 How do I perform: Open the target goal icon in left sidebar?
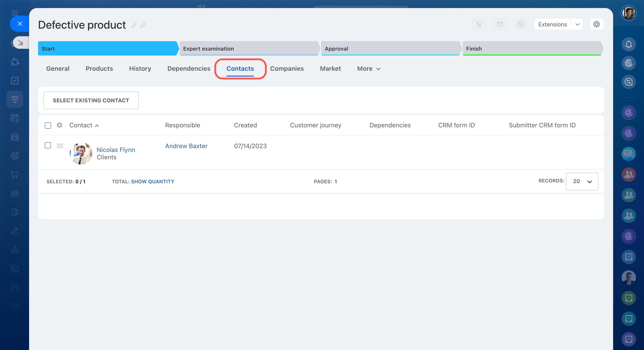(x=15, y=156)
